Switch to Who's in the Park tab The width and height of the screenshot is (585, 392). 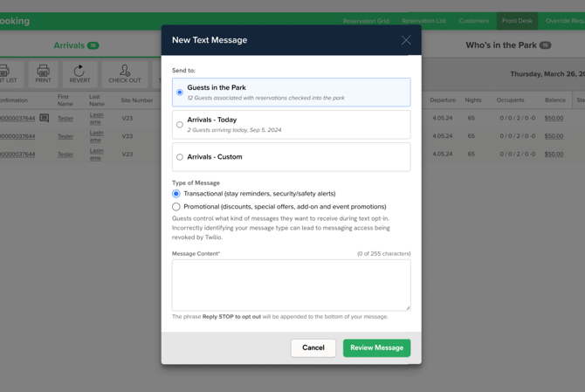click(x=507, y=45)
